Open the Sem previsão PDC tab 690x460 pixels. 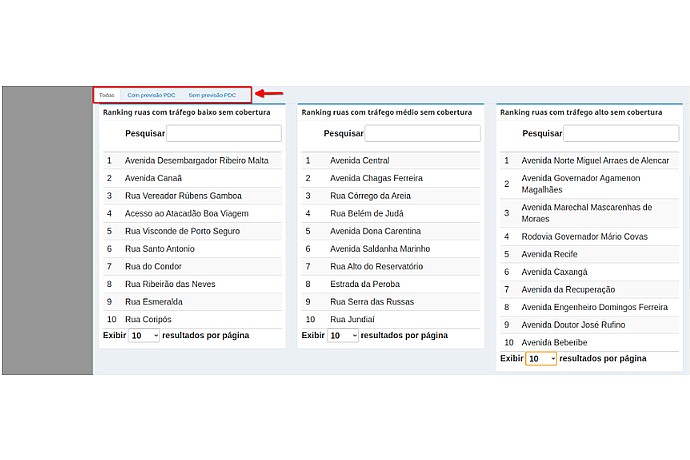coord(212,95)
